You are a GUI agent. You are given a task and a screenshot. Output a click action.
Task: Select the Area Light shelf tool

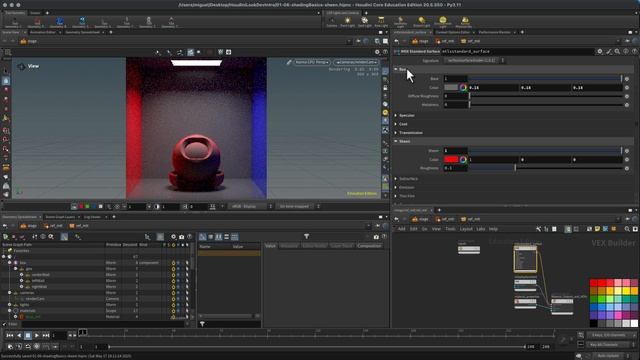381,22
